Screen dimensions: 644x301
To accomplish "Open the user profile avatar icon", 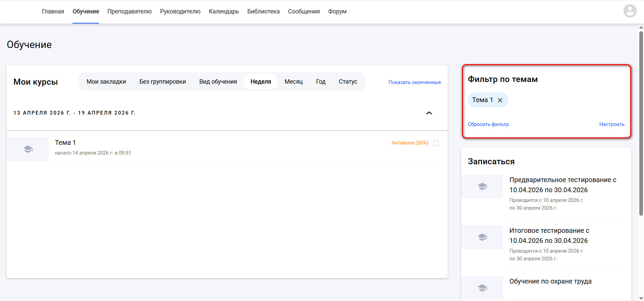I will [x=630, y=11].
